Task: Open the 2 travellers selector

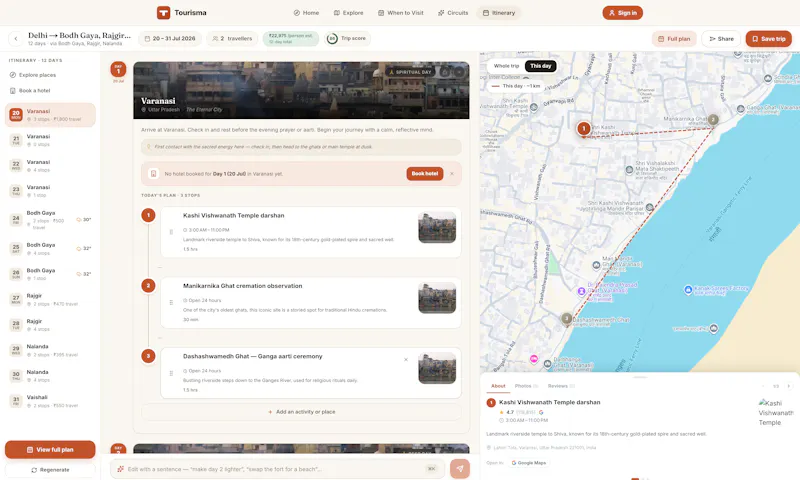Action: point(232,38)
